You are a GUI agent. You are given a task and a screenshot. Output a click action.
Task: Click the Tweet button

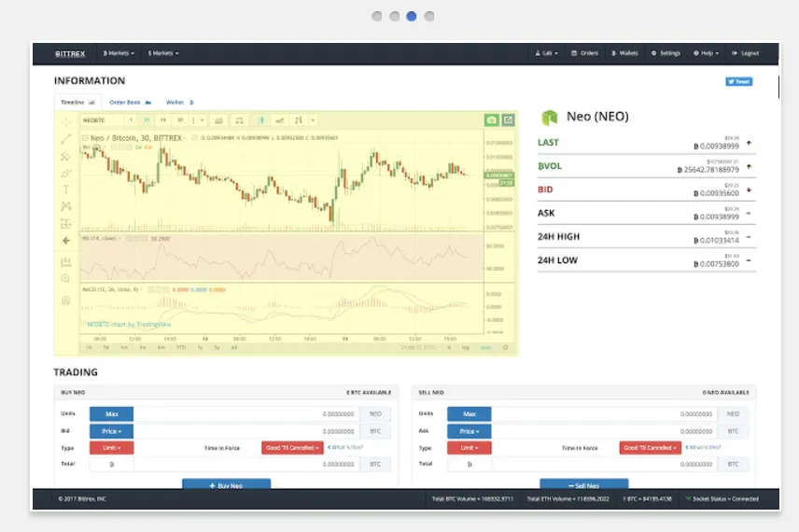tap(739, 81)
